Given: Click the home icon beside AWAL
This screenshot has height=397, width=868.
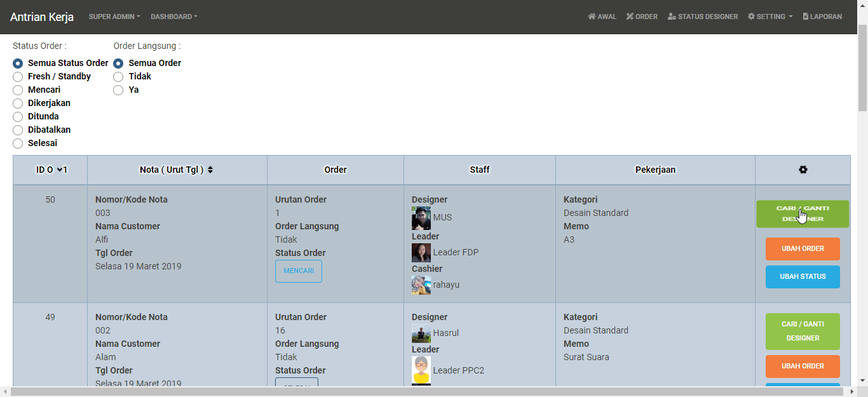Looking at the screenshot, I should [x=592, y=17].
